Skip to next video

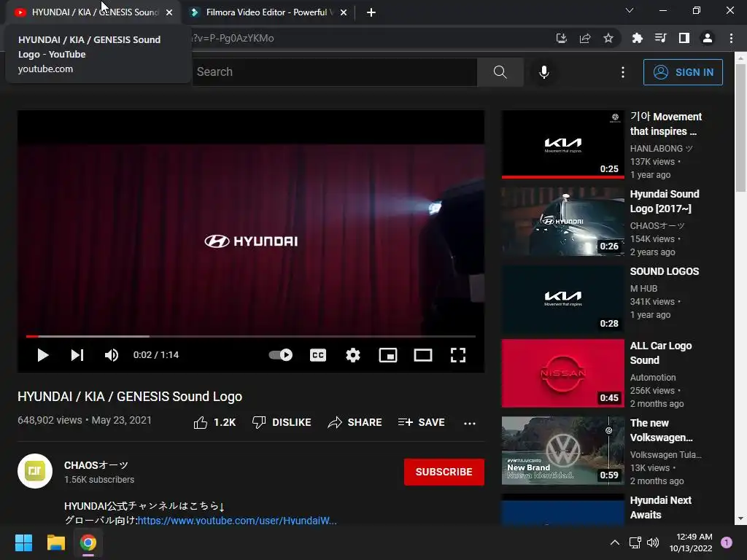[77, 355]
